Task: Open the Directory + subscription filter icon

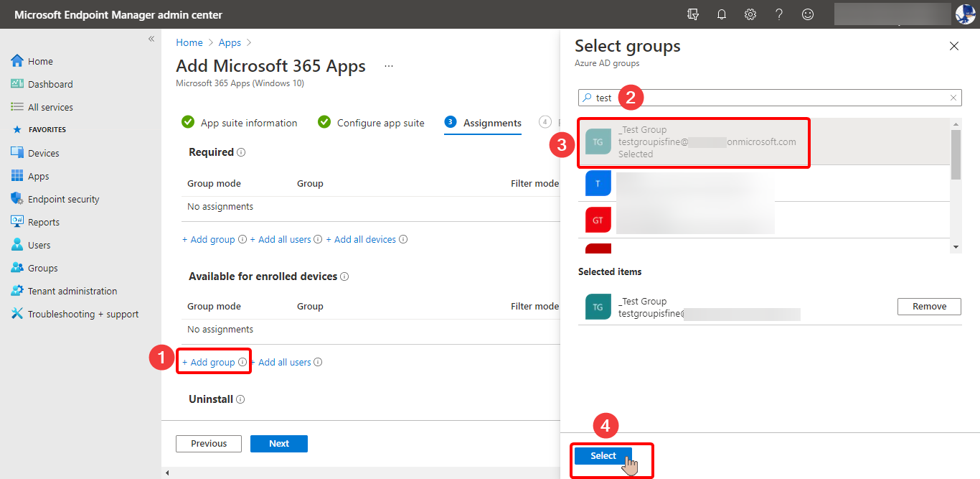Action: (x=693, y=14)
